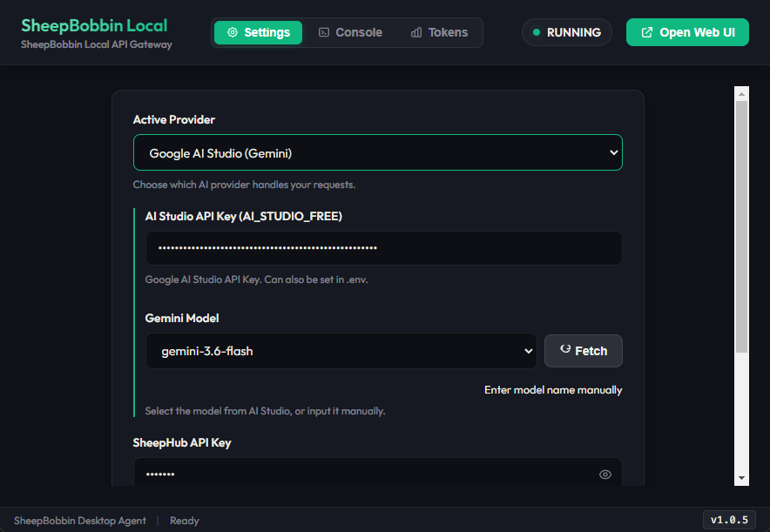Click 'Select the model from AI Studio' hint
770x532 pixels.
pos(265,411)
